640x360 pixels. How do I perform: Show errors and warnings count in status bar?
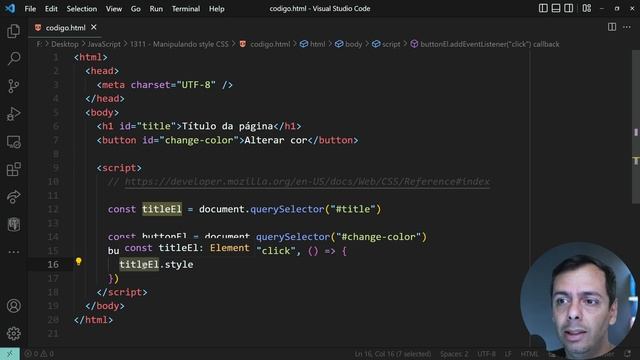(x=39, y=354)
